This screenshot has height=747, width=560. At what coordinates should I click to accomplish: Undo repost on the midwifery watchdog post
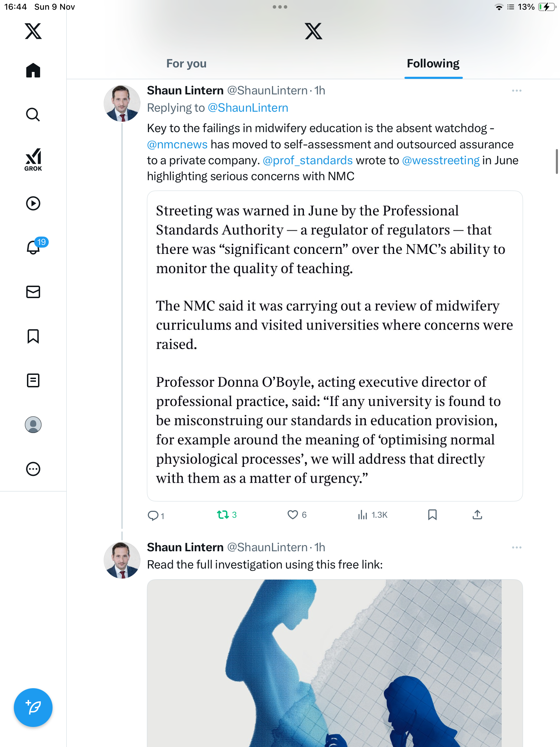[x=223, y=515]
